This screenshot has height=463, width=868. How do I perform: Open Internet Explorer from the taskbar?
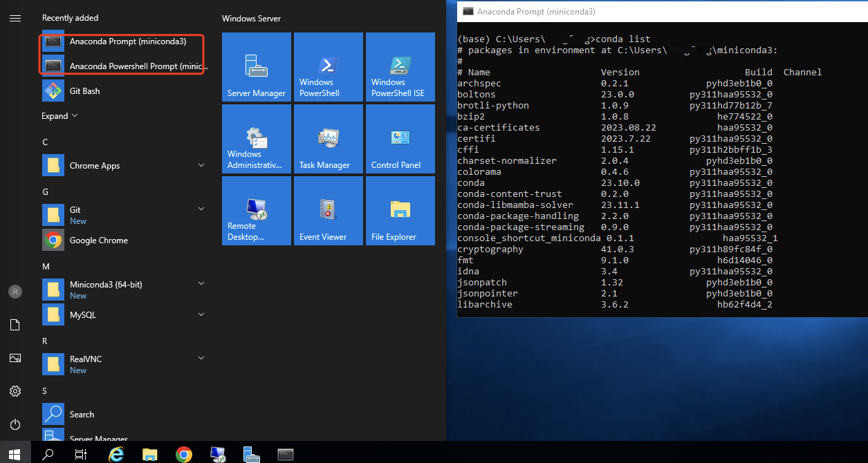(116, 454)
